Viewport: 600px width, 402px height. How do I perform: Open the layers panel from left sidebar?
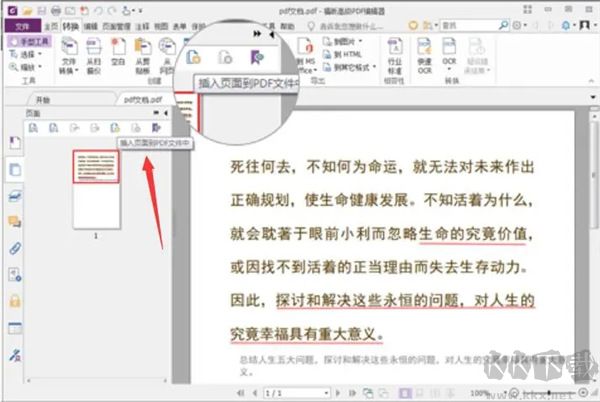pyautogui.click(x=15, y=196)
